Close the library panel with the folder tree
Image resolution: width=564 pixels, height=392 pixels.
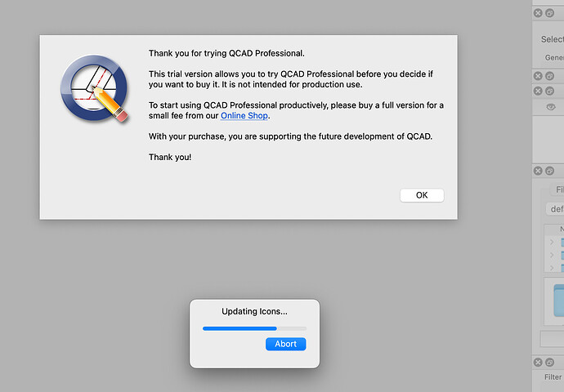coord(538,171)
